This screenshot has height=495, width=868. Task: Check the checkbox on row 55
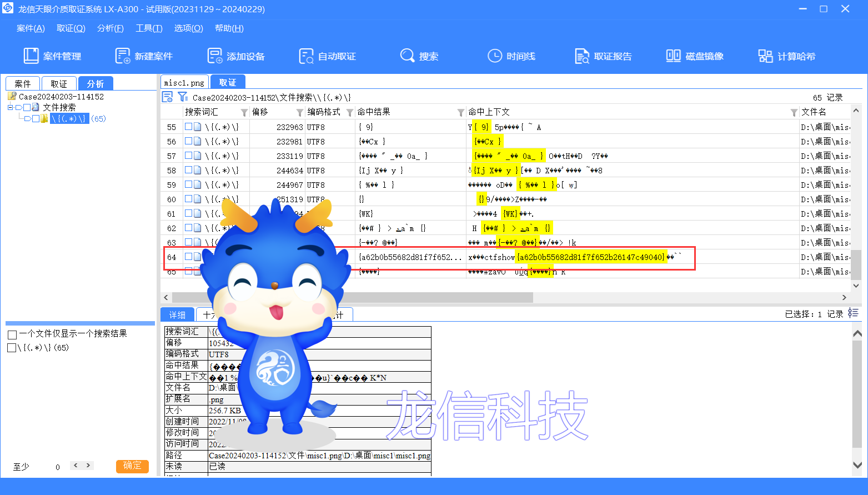tap(189, 127)
